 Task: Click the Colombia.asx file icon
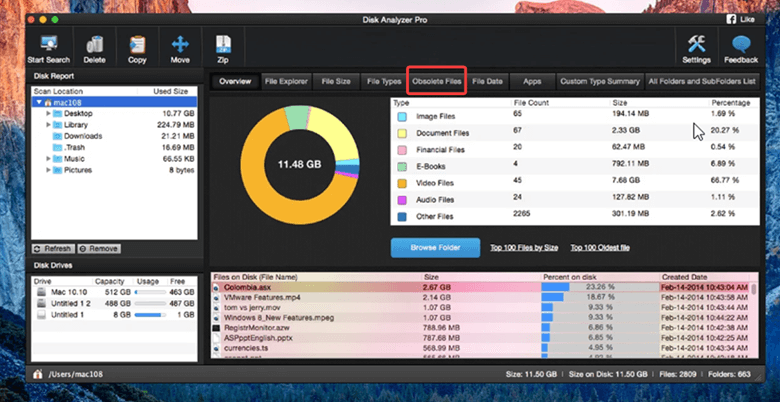[216, 288]
